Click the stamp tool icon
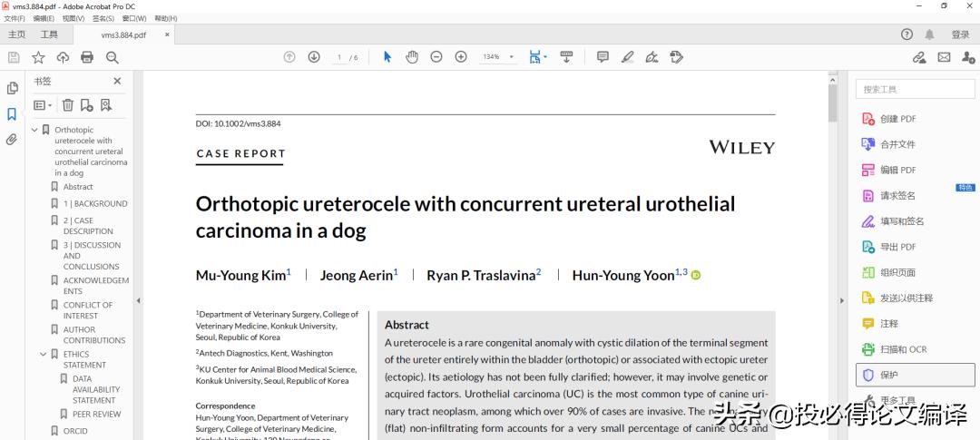 [676, 57]
